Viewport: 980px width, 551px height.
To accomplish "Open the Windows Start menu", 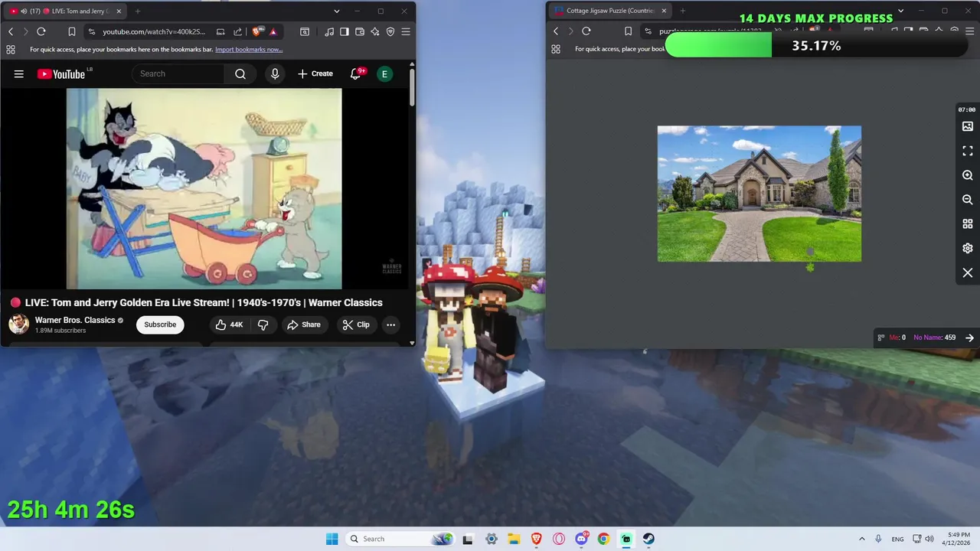I will (332, 539).
